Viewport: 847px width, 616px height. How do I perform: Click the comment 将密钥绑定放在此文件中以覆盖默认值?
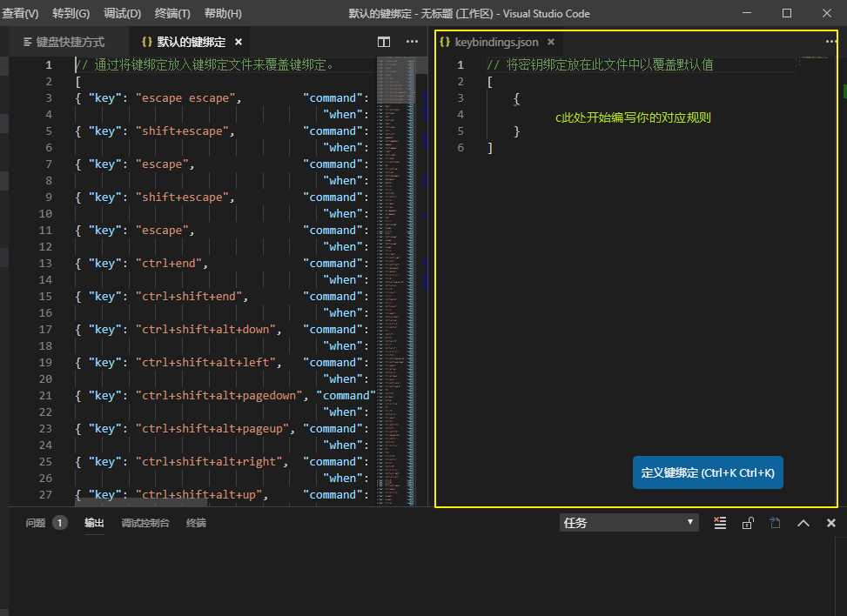click(x=600, y=64)
